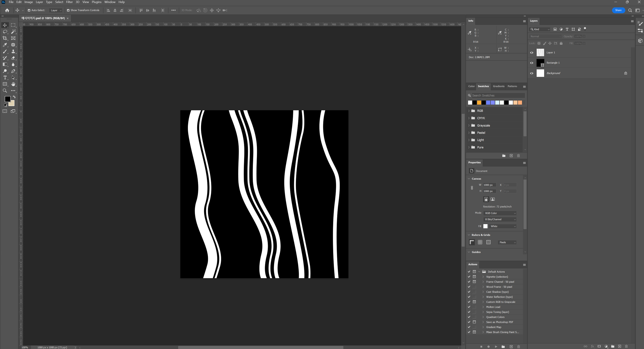Select the Horizontal Type tool
The image size is (644, 349).
coord(5,78)
